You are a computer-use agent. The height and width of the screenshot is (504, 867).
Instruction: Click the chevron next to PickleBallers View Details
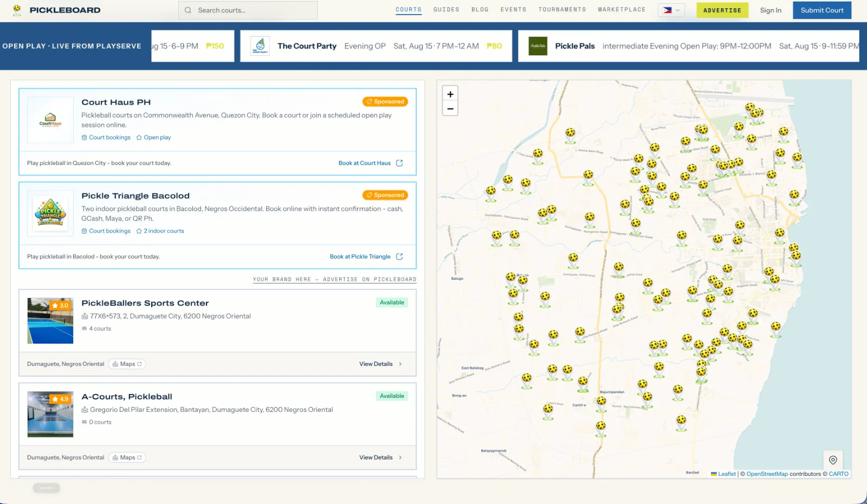tap(400, 364)
